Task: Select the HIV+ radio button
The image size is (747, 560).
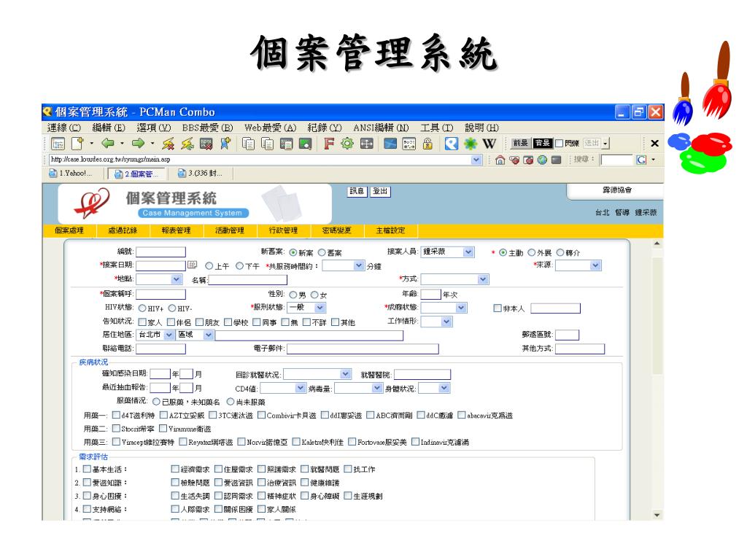Action: [x=142, y=308]
